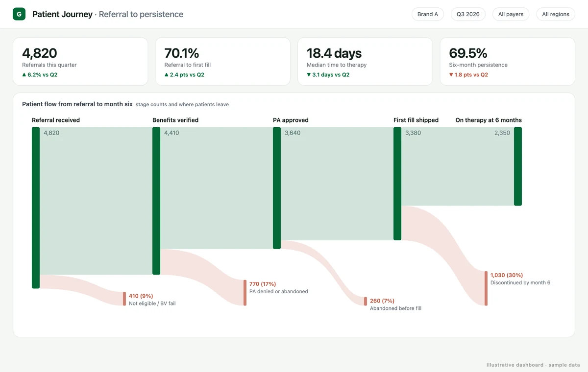Click the Referrals this quarter caption
Image resolution: width=588 pixels, height=372 pixels.
point(49,65)
